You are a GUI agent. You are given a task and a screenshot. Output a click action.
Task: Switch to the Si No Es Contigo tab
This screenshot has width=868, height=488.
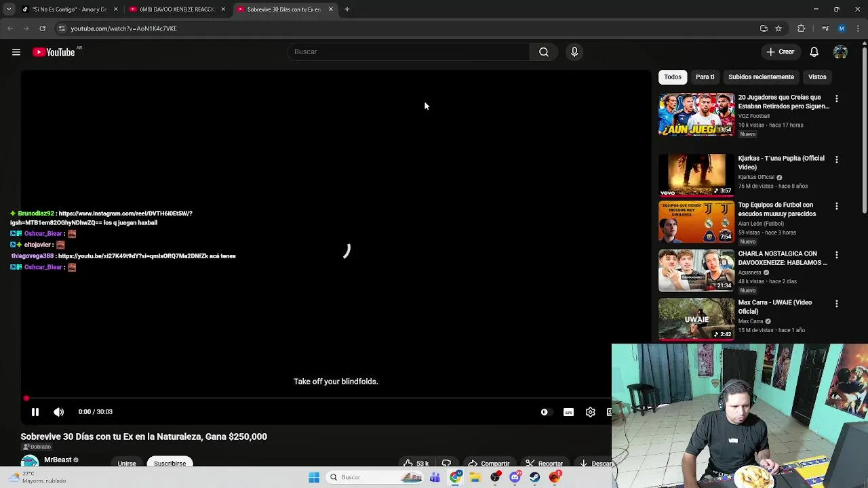[68, 9]
